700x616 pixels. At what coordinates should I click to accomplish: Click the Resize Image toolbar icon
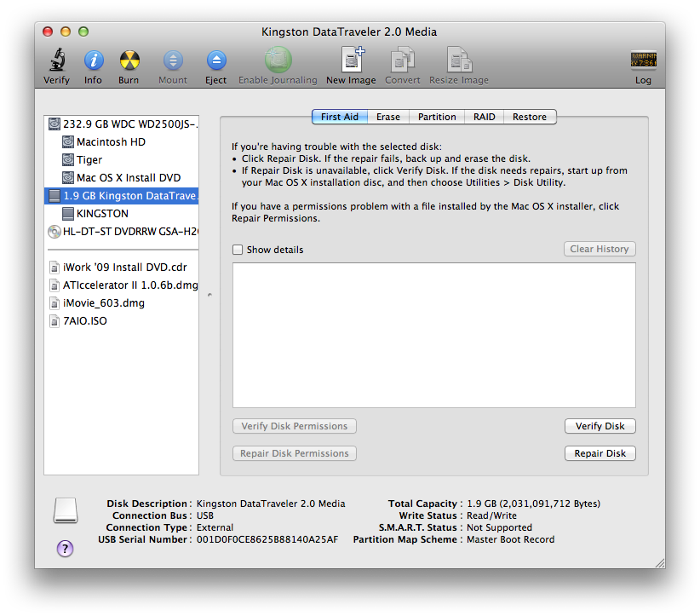point(459,60)
